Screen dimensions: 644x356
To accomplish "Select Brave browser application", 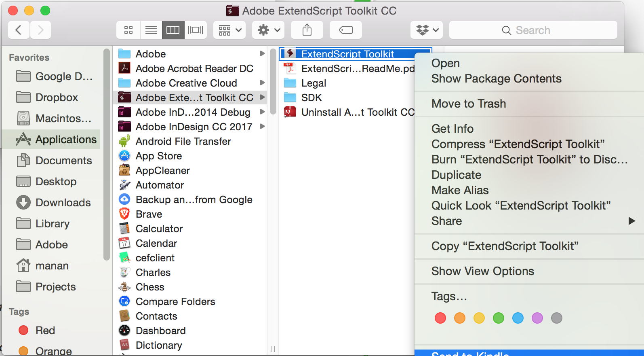I will [x=190, y=214].
